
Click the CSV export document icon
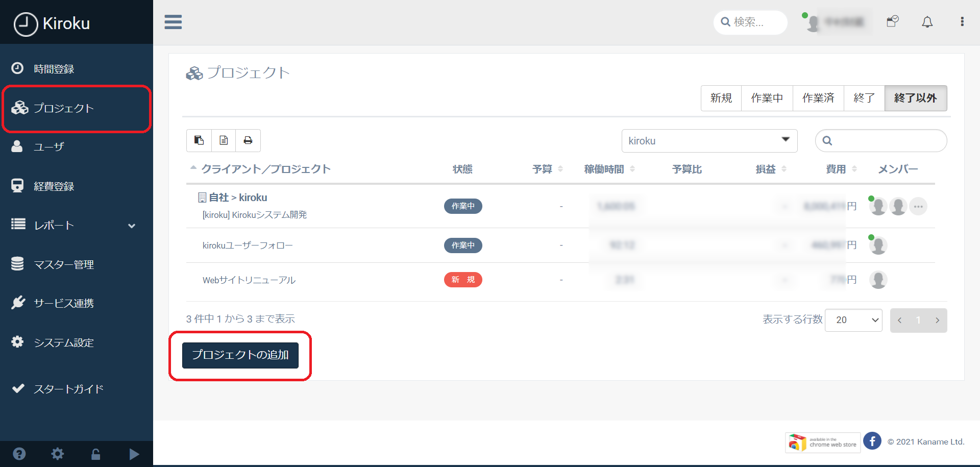point(224,140)
